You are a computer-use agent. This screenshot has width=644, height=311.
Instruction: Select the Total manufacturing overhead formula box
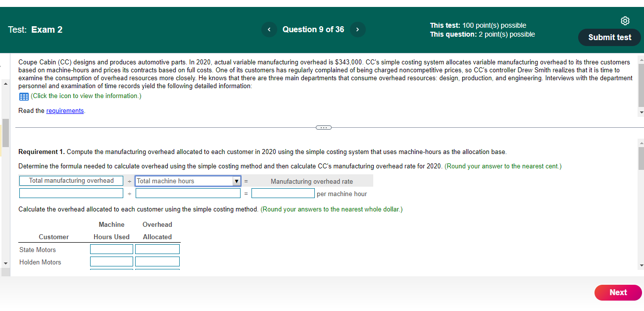click(71, 181)
